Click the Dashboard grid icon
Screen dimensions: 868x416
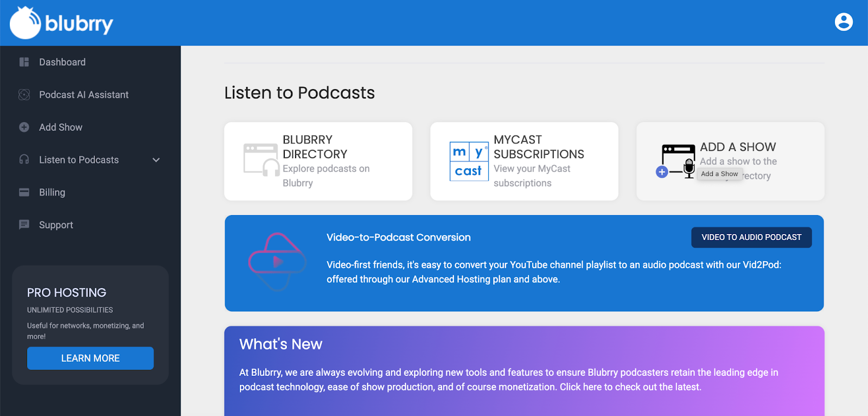pos(24,62)
